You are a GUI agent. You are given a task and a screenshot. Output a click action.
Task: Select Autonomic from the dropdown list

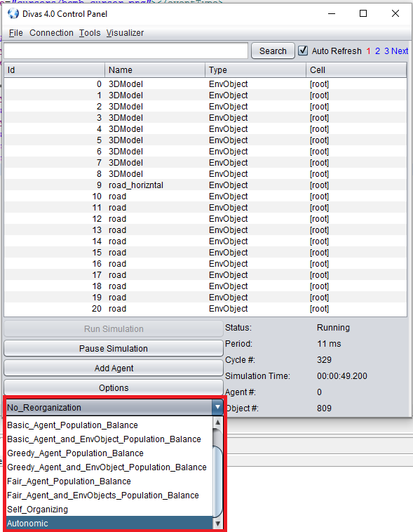110,523
